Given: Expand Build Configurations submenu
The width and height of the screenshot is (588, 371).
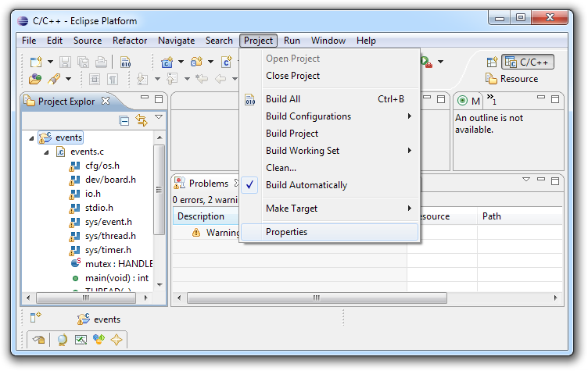Looking at the screenshot, I should tap(330, 116).
